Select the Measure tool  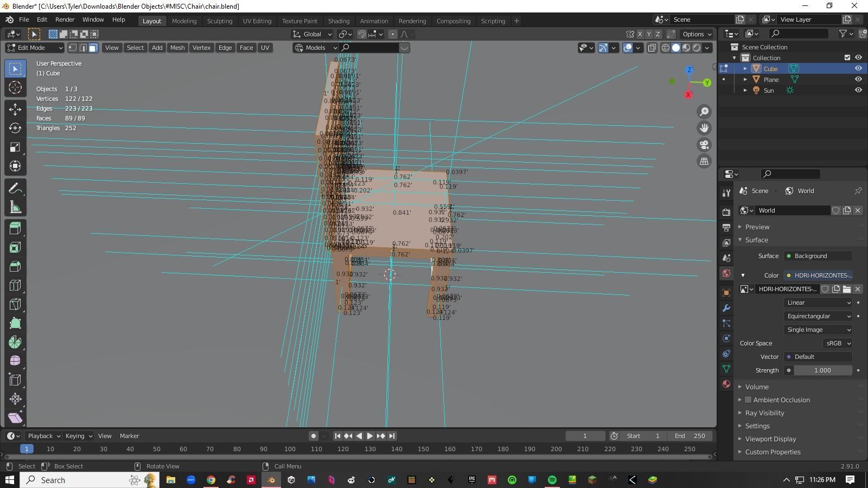(15, 207)
